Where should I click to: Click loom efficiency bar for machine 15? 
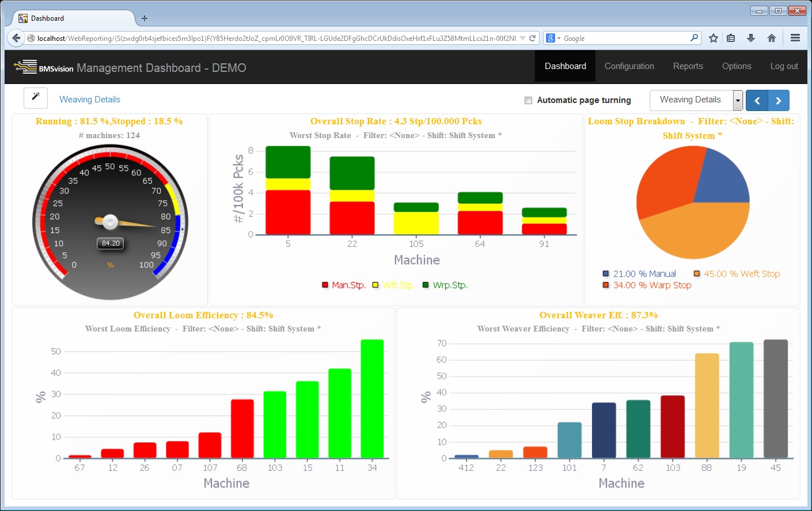pyautogui.click(x=308, y=420)
